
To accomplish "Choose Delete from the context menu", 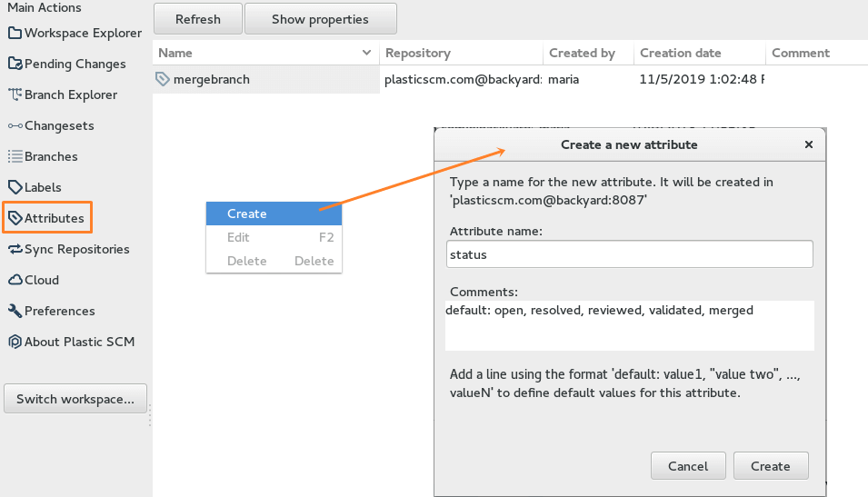I will coord(274,261).
